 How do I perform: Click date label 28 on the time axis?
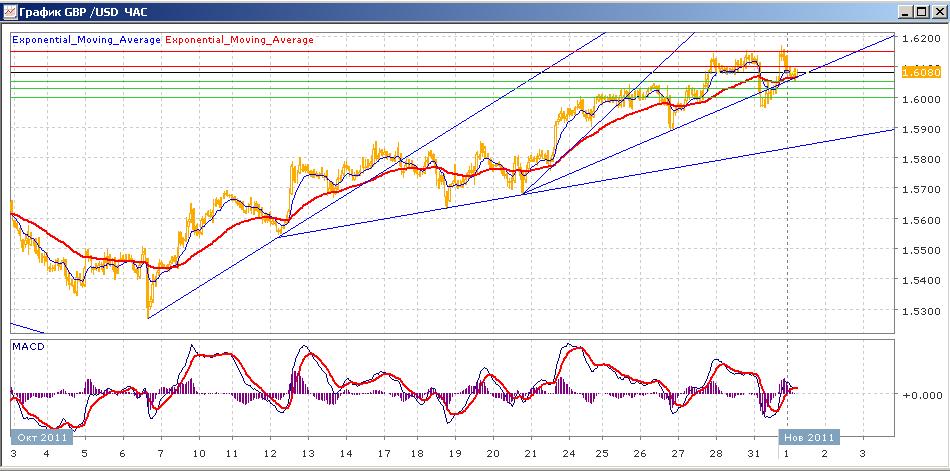[716, 453]
